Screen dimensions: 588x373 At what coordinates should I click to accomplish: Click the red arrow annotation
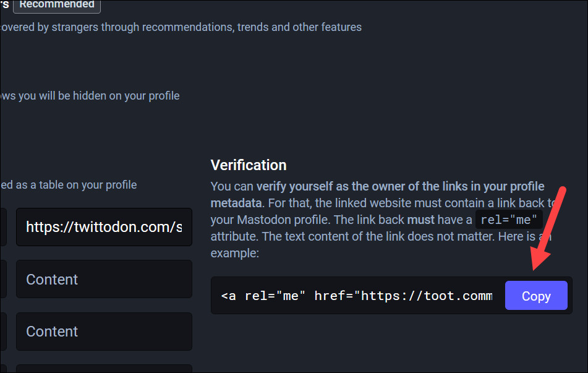(x=548, y=229)
